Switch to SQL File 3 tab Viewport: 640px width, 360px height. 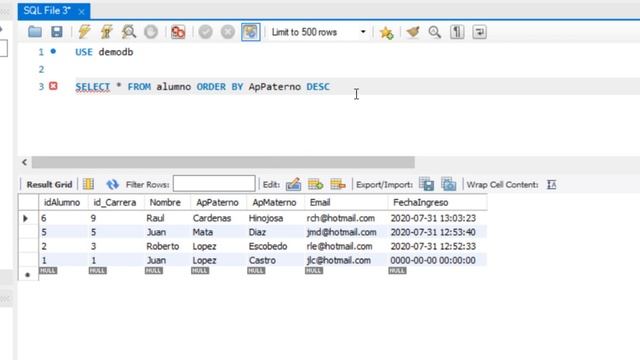47,11
